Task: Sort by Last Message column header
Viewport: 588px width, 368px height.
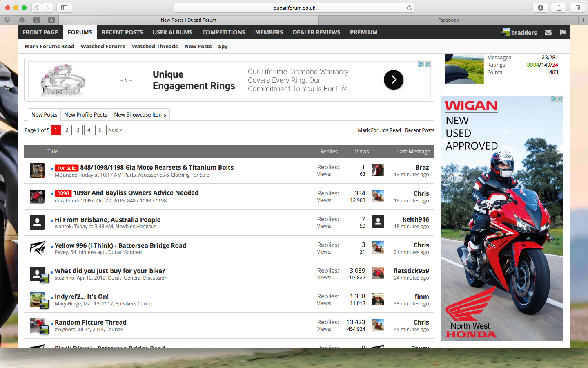Action: 414,151
